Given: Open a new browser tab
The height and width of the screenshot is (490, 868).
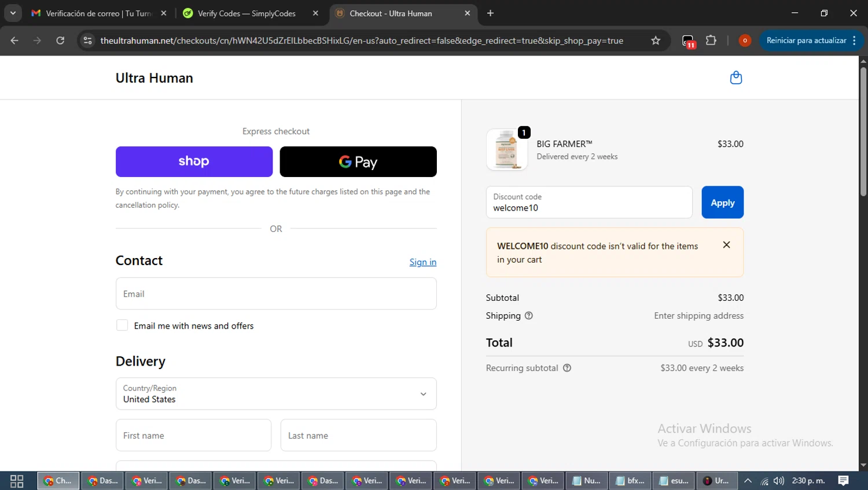Looking at the screenshot, I should point(490,13).
